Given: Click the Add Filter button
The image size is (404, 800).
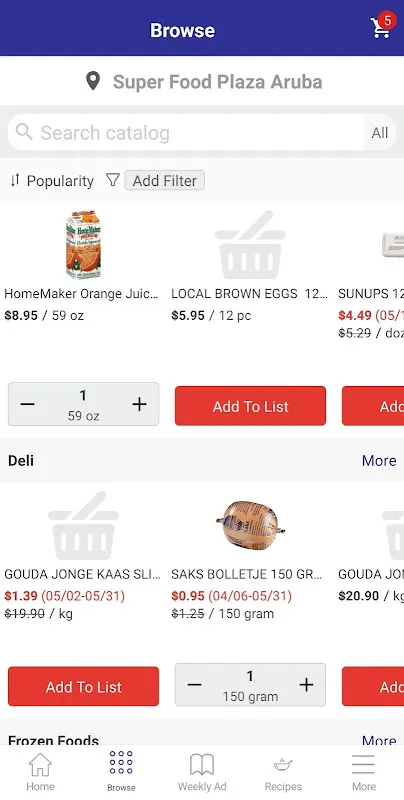Looking at the screenshot, I should [165, 181].
